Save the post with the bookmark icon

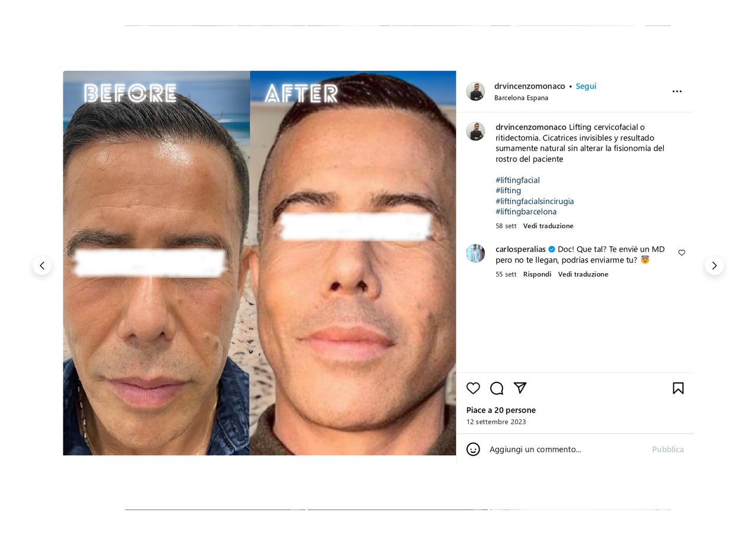[678, 388]
